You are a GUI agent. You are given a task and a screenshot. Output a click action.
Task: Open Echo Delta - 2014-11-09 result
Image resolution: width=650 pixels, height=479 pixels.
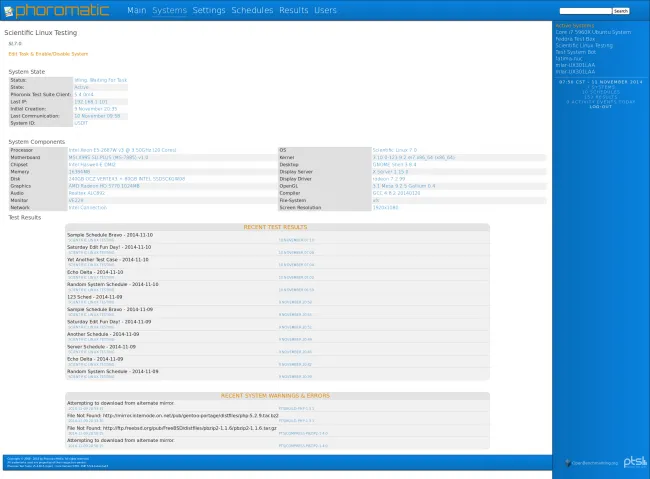(95, 359)
